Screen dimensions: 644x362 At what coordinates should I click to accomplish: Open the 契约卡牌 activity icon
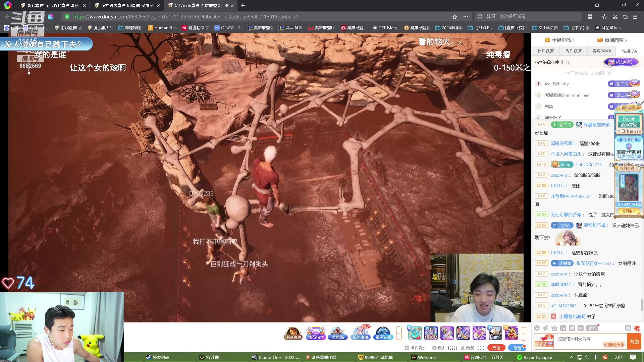tap(361, 333)
